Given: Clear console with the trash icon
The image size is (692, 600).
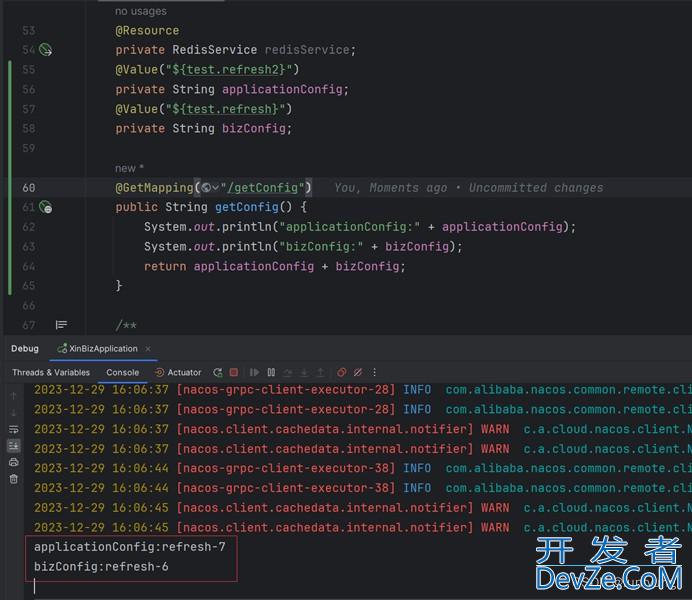Looking at the screenshot, I should click(13, 479).
